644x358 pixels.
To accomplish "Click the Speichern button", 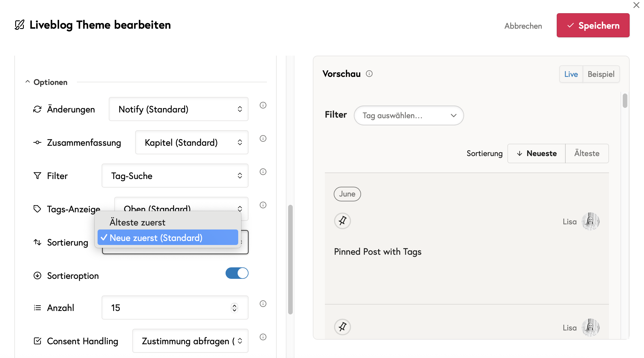I will click(593, 26).
